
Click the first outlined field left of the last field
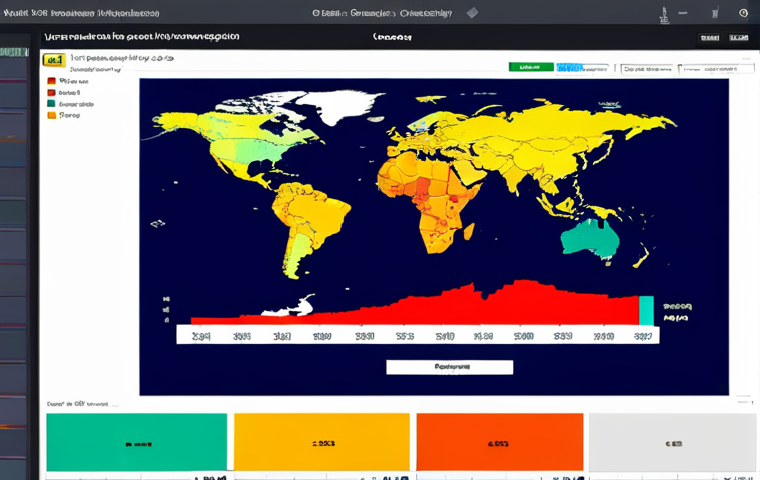pos(647,69)
